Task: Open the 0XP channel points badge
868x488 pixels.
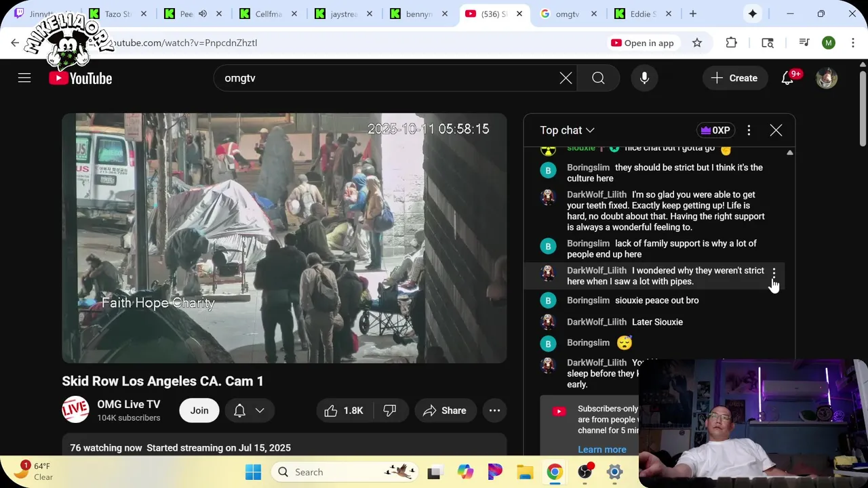Action: point(715,130)
